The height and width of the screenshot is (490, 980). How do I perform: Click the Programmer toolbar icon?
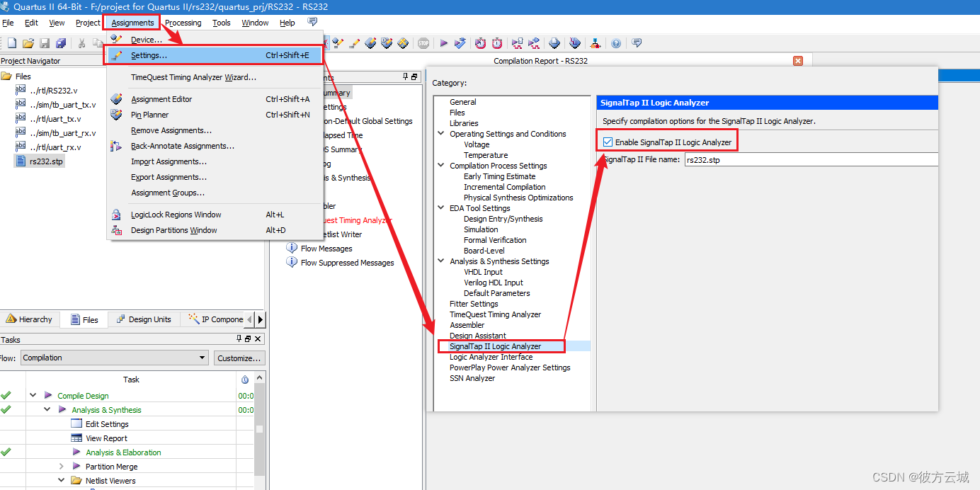coord(574,43)
